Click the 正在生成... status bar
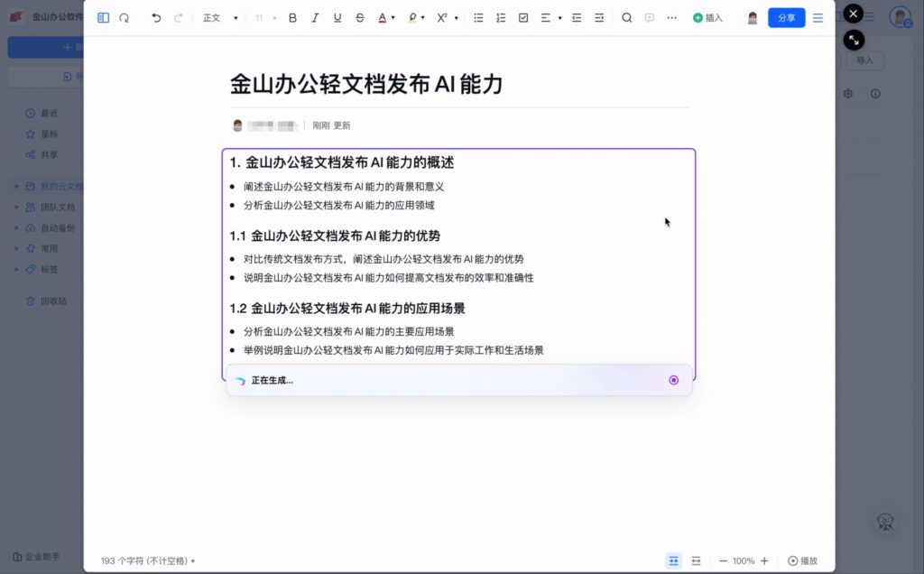 click(459, 380)
